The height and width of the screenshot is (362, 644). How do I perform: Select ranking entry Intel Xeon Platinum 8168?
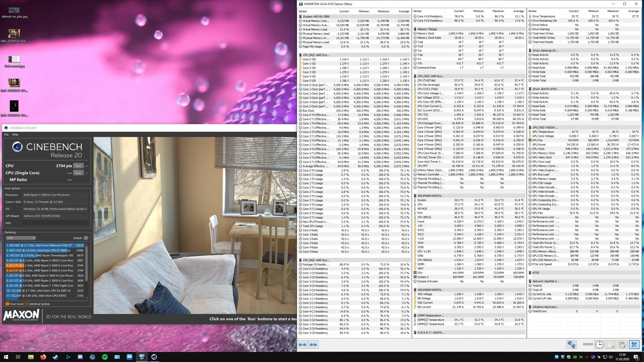45,245
